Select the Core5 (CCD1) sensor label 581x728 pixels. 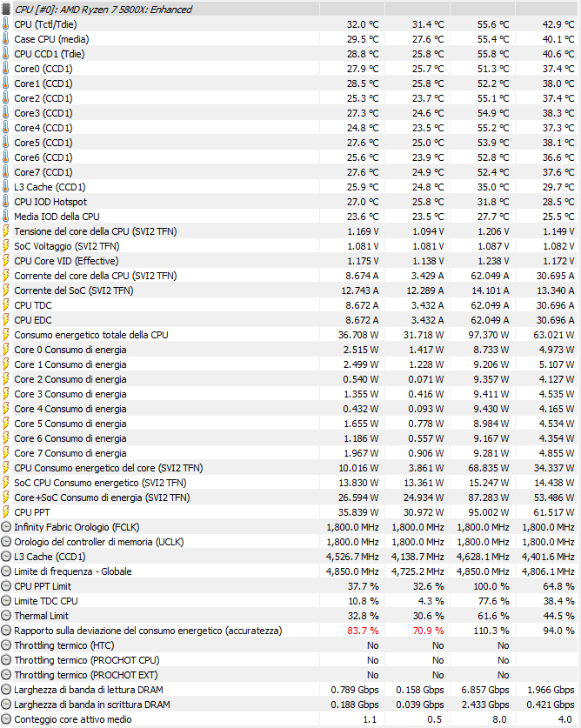tap(43, 143)
